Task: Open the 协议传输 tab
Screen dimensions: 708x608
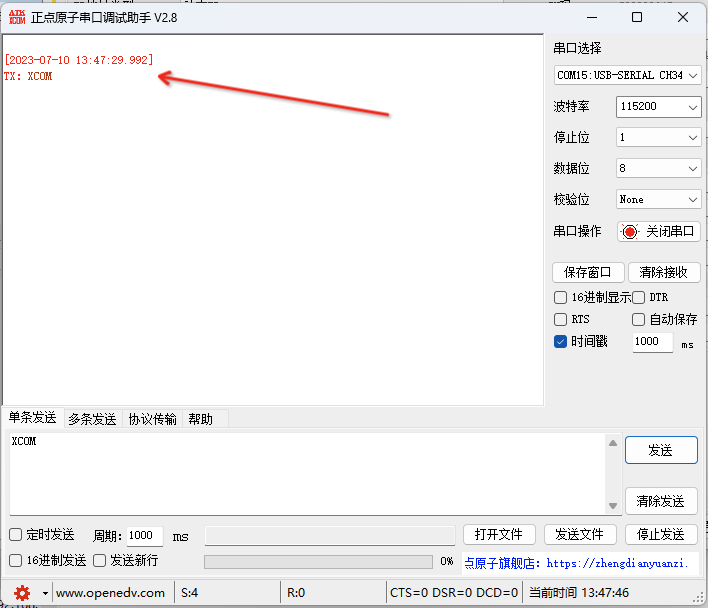Action: [152, 419]
